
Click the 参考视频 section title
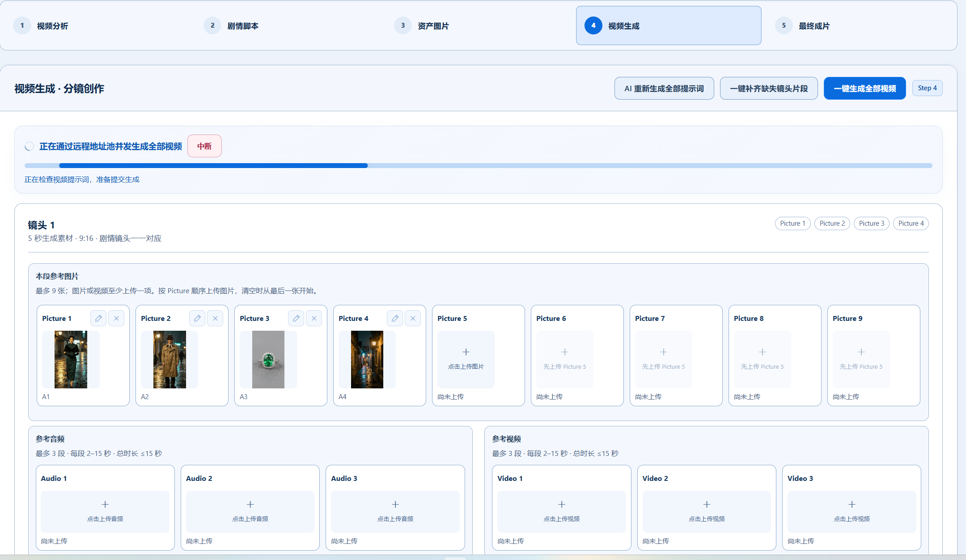[506, 439]
